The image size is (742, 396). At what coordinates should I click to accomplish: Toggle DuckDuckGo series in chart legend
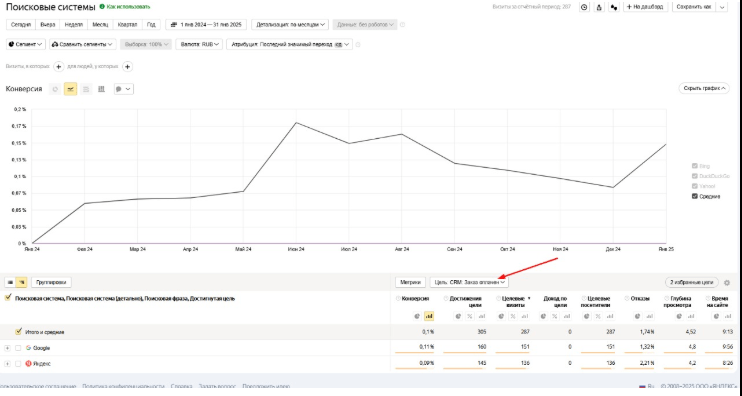(x=695, y=176)
